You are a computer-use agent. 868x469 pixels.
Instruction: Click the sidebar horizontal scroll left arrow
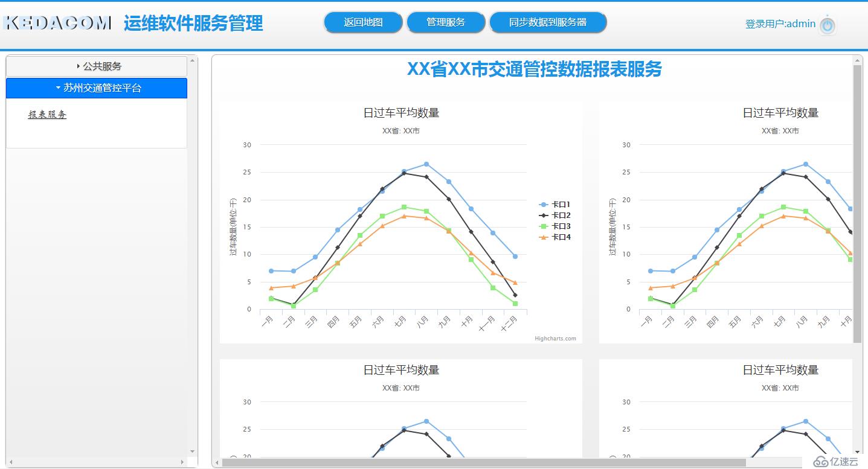[10, 462]
